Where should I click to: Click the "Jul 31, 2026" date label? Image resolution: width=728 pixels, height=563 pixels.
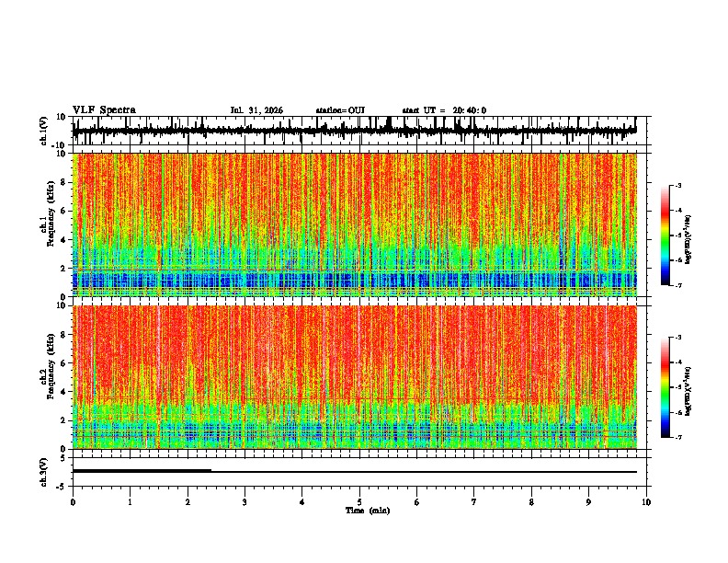click(256, 110)
